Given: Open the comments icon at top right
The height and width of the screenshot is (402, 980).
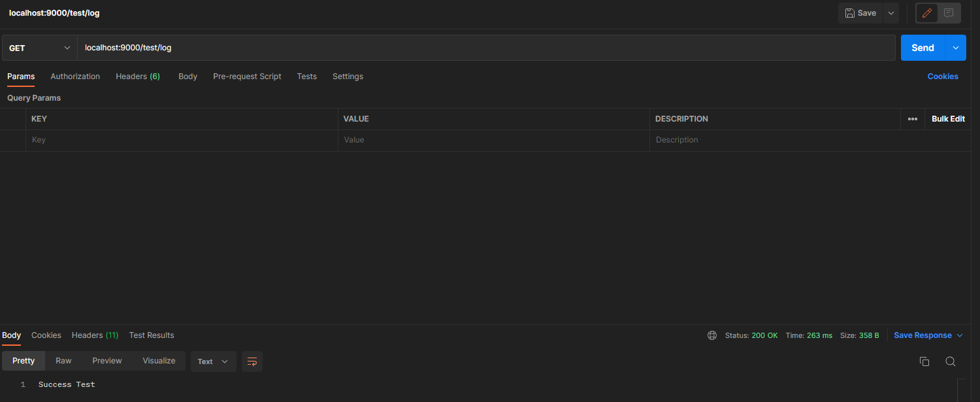Looking at the screenshot, I should [x=949, y=13].
